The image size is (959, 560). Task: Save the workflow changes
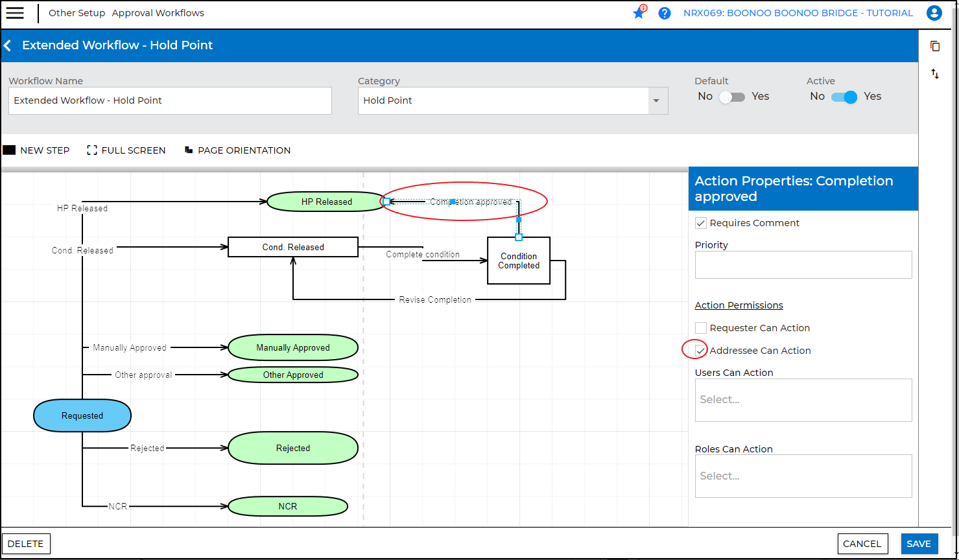(x=918, y=544)
